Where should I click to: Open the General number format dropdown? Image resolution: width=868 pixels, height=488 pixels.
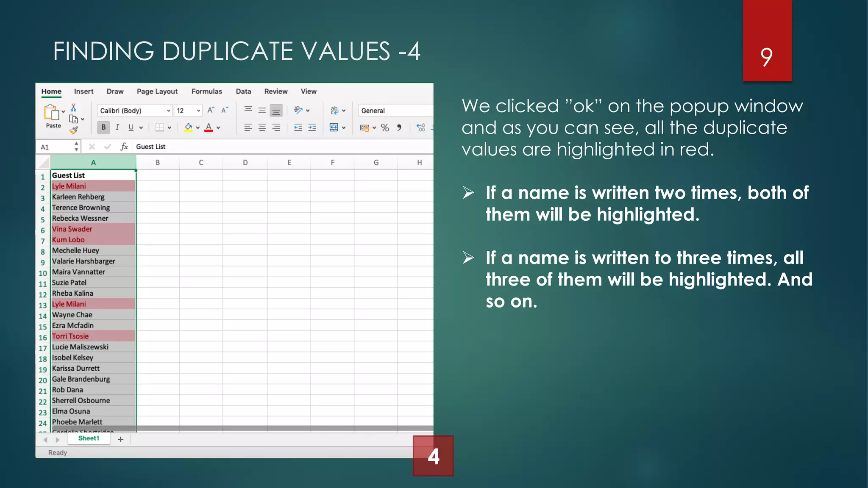(x=395, y=111)
